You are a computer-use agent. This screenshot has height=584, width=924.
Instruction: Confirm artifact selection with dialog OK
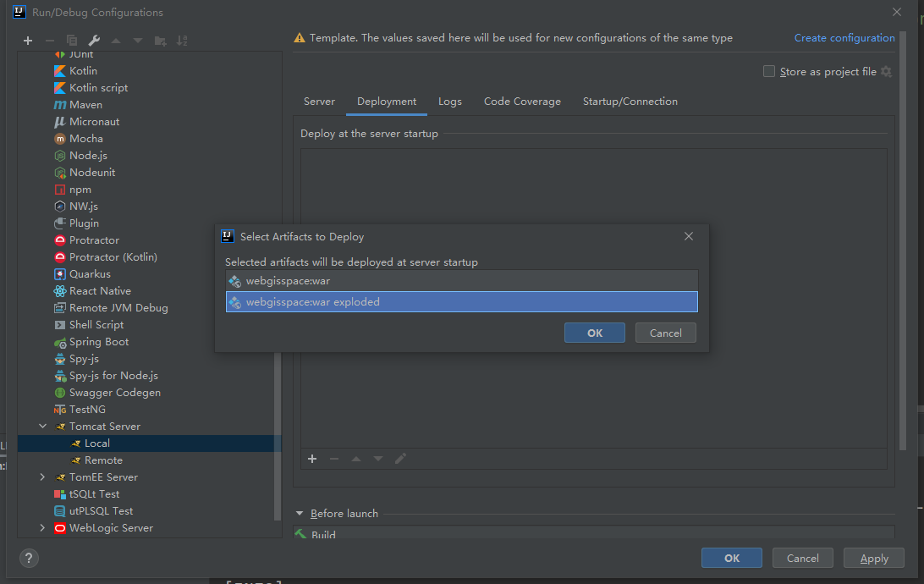point(595,333)
